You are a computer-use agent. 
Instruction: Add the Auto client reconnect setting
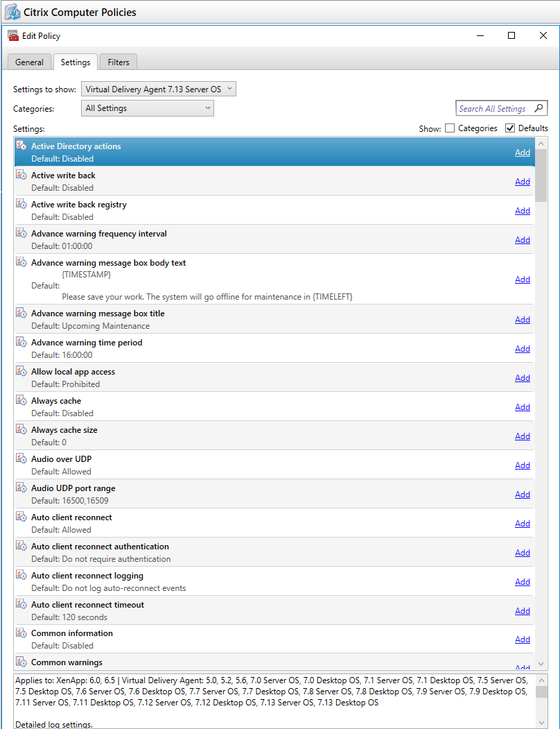click(x=523, y=524)
